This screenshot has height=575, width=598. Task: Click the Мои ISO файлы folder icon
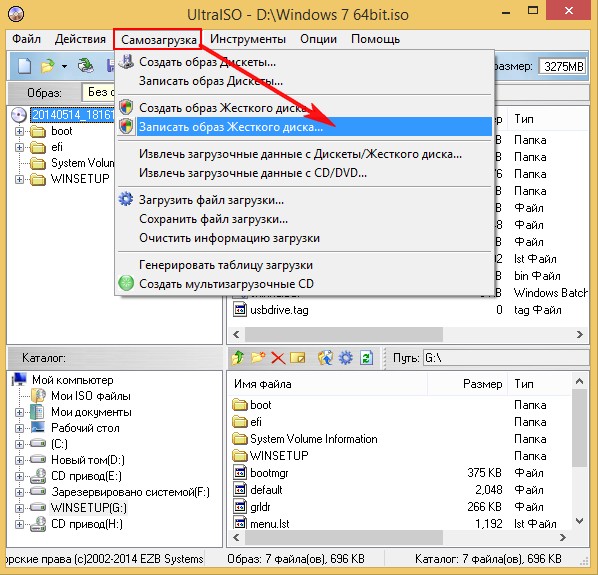tap(38, 396)
